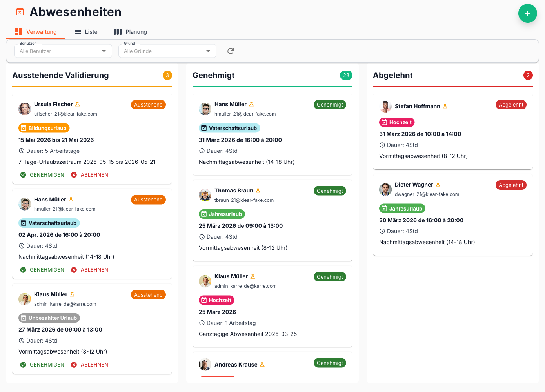This screenshot has height=392, width=545.
Task: Click the warning triangle next to Ursula Fischer
Action: 77,104
